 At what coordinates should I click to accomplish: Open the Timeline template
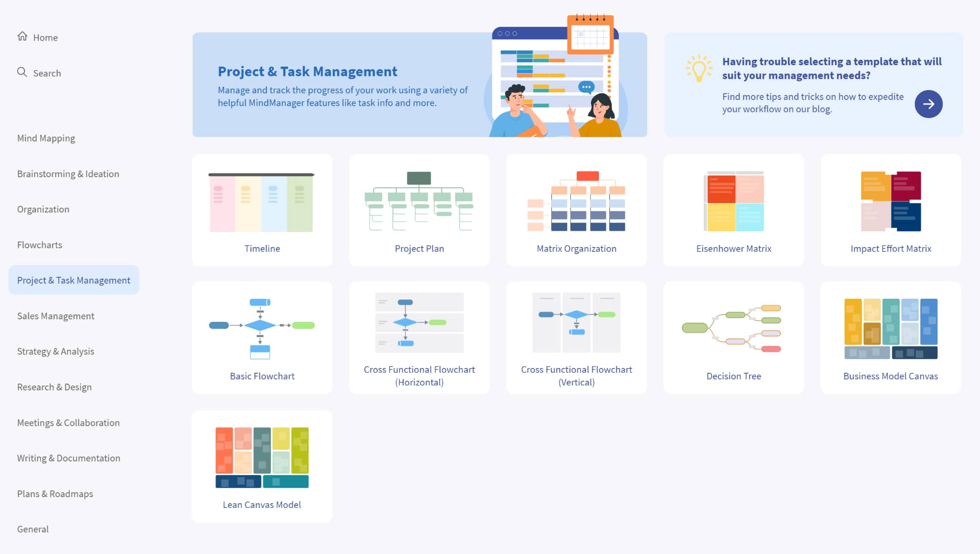coord(262,209)
